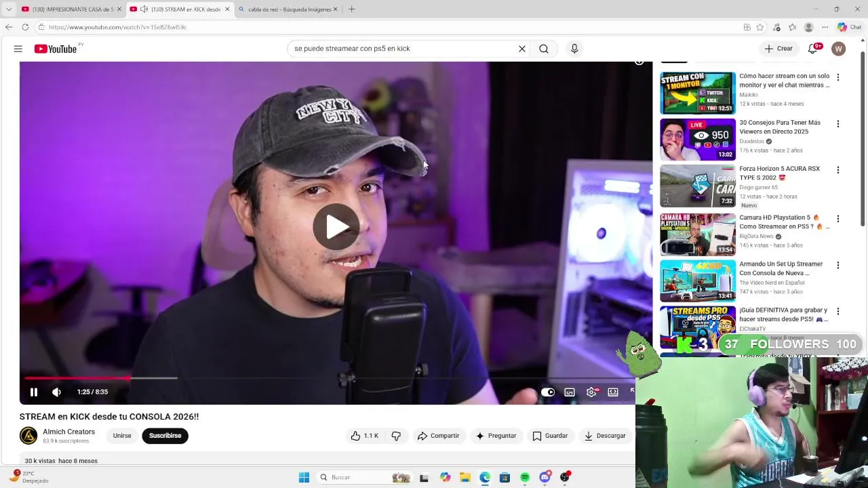This screenshot has height=488, width=868.
Task: Open the stream con 1 monitor thumbnail
Action: tap(698, 93)
